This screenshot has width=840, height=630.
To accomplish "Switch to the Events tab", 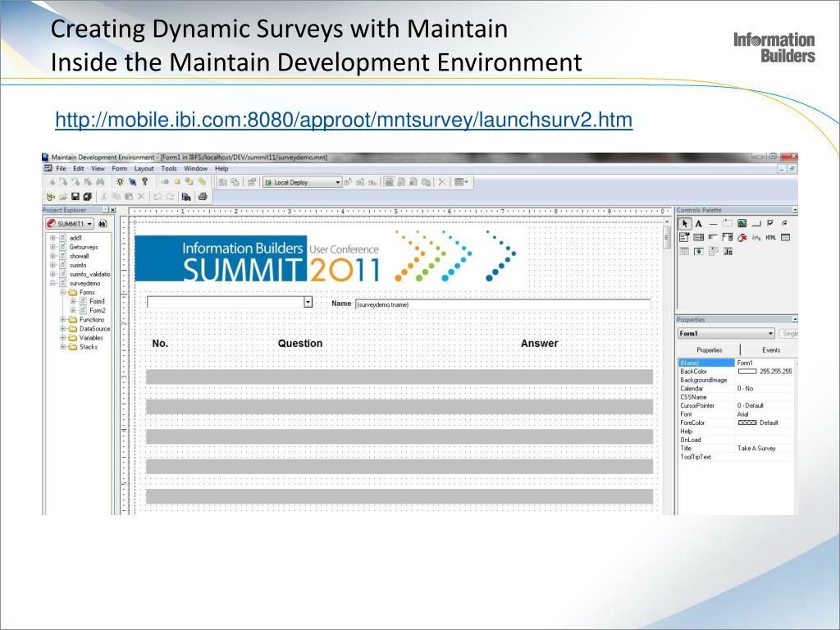I will click(771, 350).
